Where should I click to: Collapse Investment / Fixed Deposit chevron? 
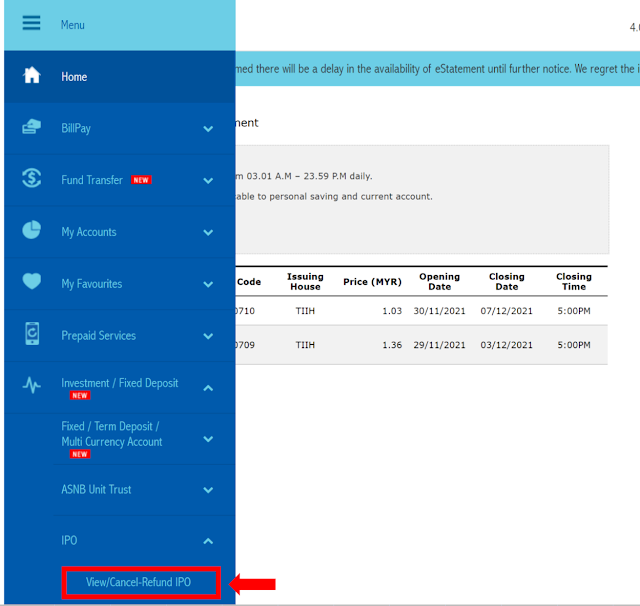click(208, 388)
